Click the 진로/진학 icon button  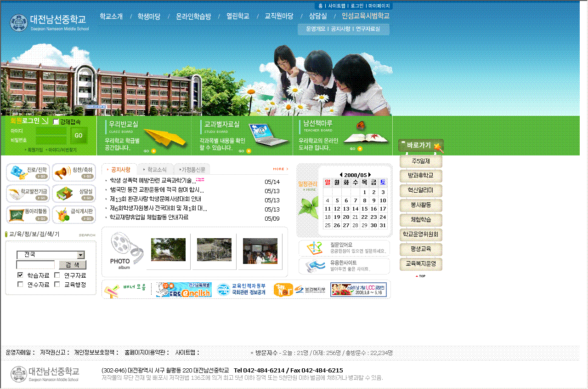click(28, 172)
